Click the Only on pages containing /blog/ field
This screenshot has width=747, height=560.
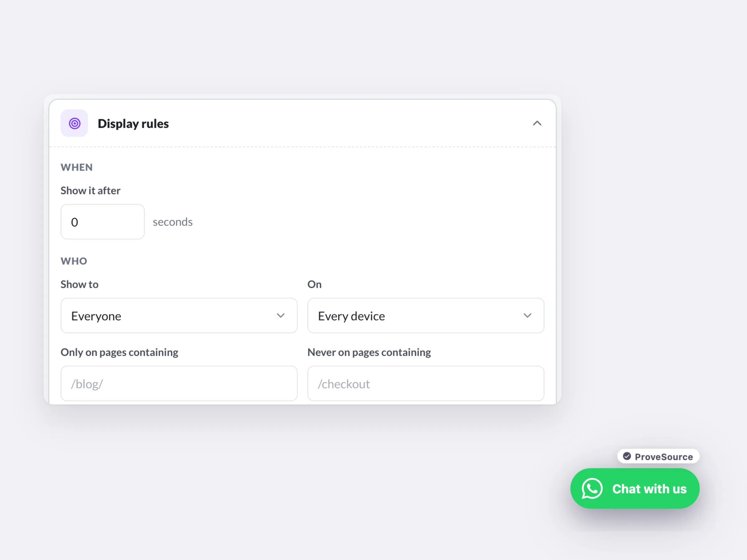(179, 384)
